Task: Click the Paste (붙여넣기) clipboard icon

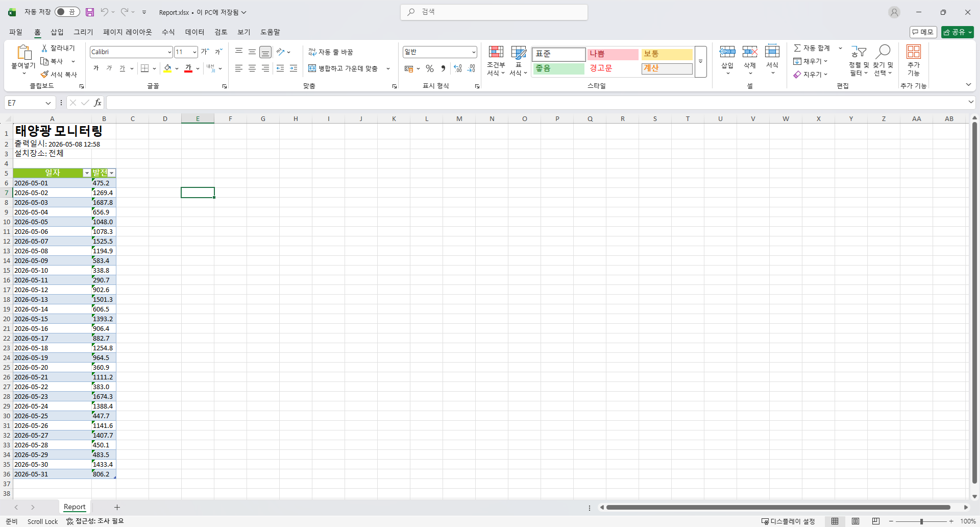Action: 23,52
